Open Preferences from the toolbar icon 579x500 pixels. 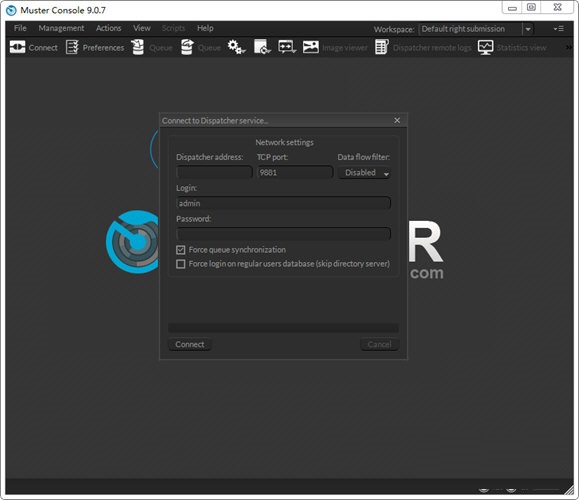[x=72, y=47]
